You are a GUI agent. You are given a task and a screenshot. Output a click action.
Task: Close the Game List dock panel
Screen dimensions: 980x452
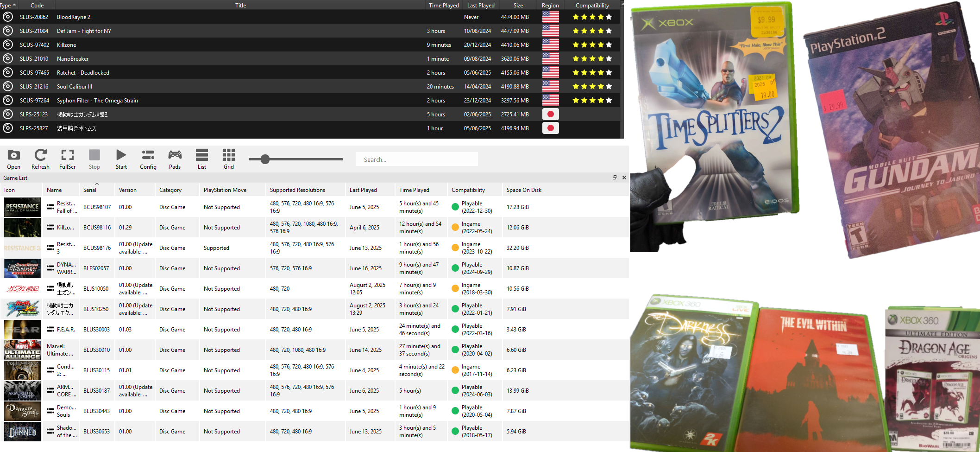[624, 178]
